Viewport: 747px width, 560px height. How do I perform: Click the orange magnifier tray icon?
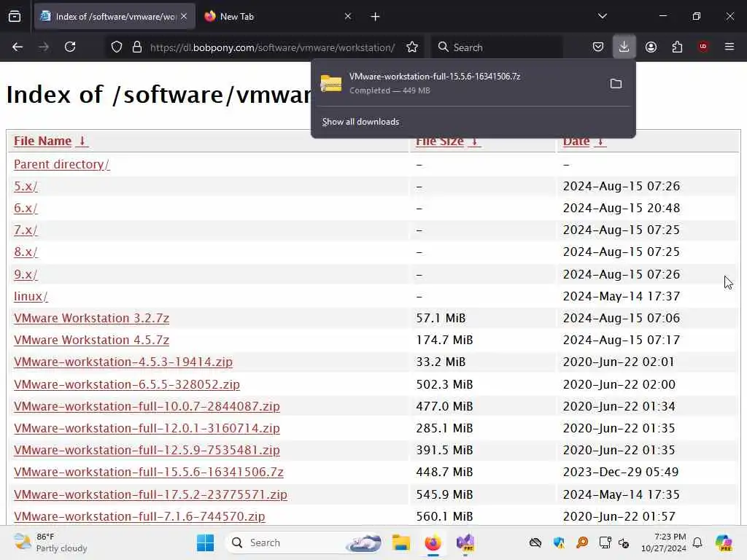(x=581, y=542)
